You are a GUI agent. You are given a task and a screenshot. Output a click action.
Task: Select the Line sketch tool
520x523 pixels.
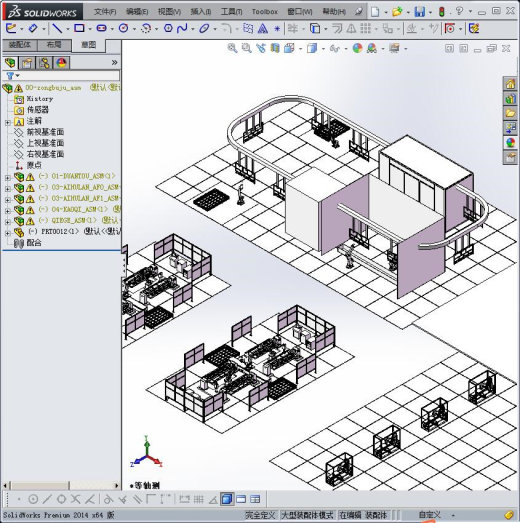pos(57,28)
